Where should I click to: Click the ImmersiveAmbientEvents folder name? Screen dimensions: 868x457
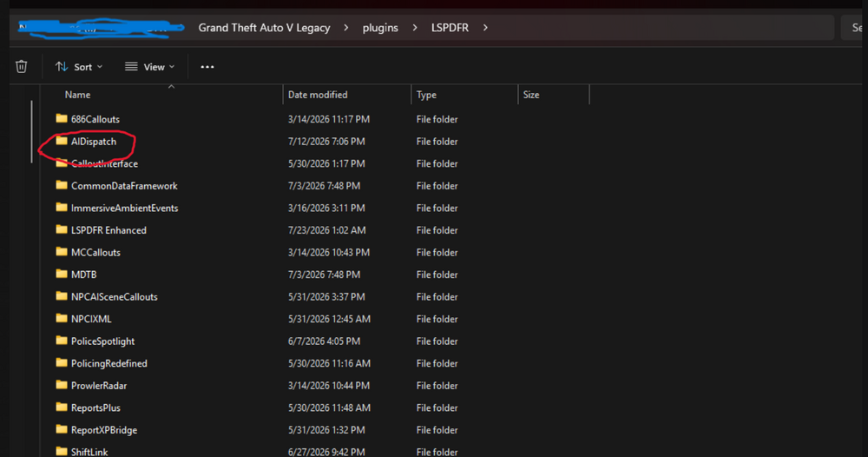[x=124, y=208]
